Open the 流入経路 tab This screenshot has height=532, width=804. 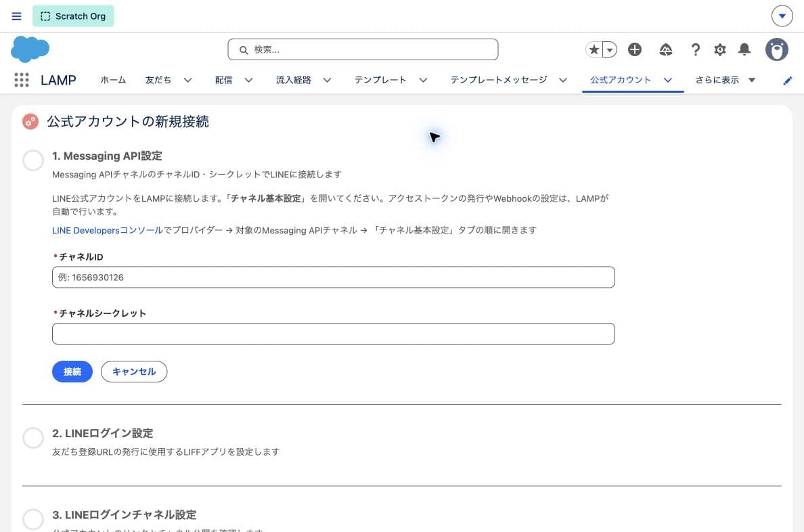click(293, 80)
